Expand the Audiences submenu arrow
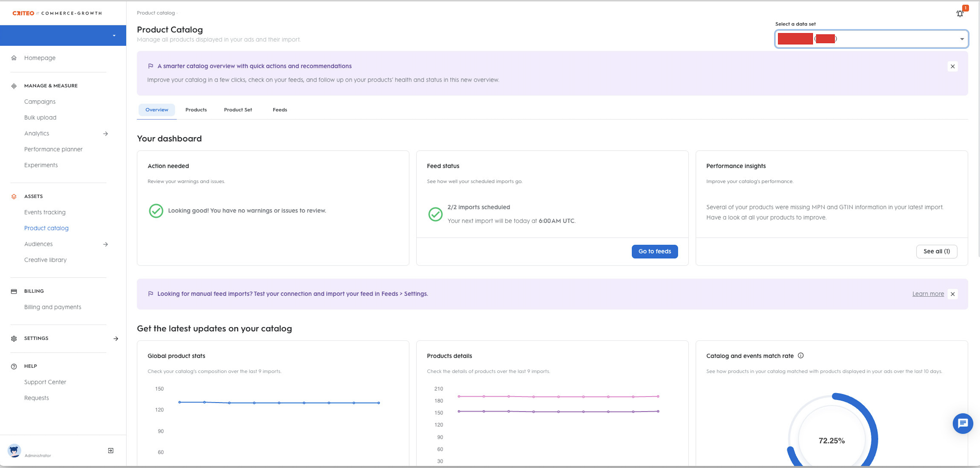This screenshot has height=468, width=980. (105, 244)
